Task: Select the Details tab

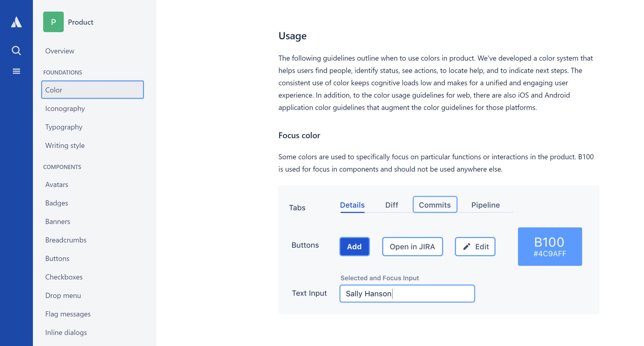Action: click(352, 205)
